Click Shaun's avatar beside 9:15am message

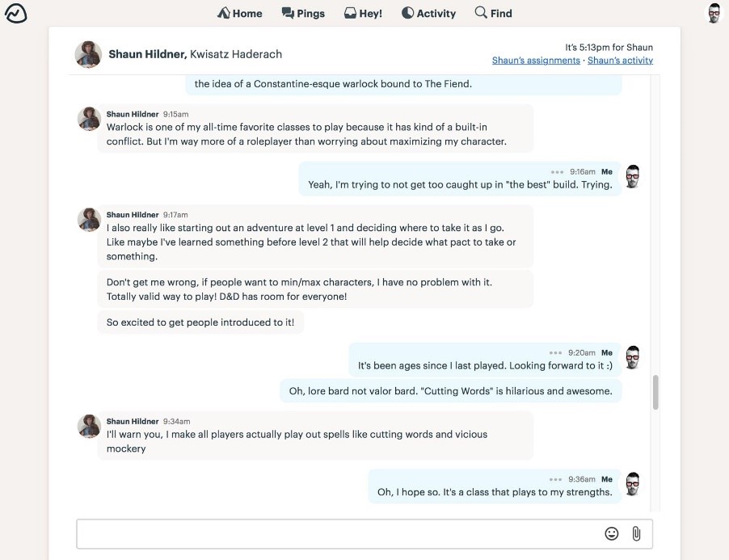pos(89,119)
